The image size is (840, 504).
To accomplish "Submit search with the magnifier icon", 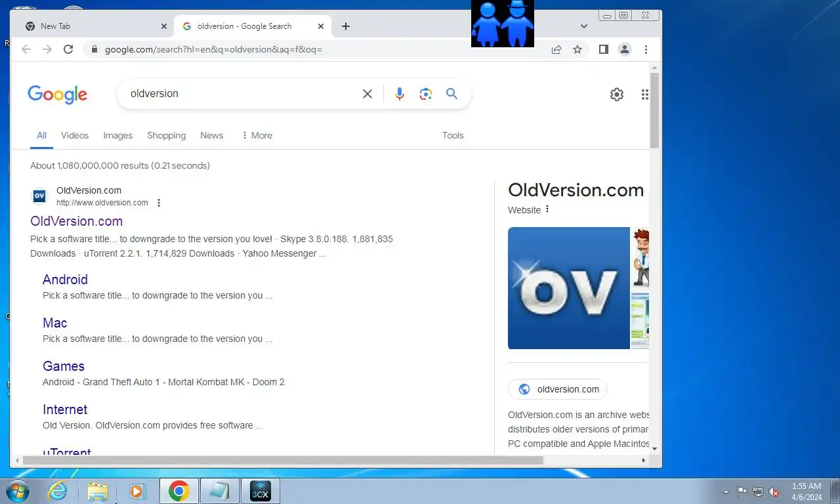I will (x=452, y=94).
